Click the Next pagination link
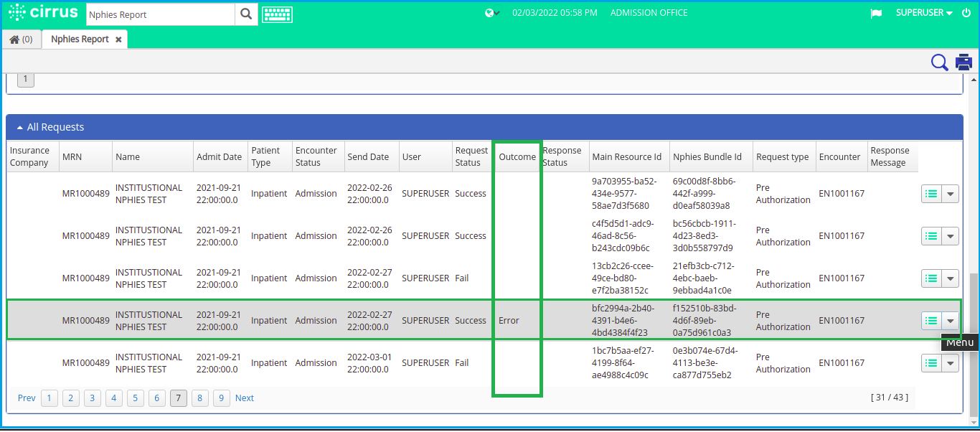980x432 pixels. pos(245,398)
